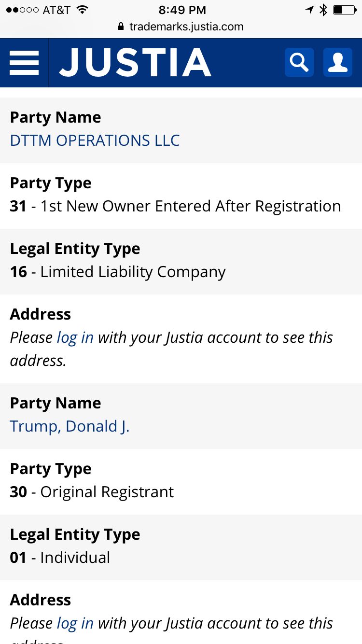Open the DTTM OPERATIONS LLC party link
The image size is (362, 644).
[95, 140]
